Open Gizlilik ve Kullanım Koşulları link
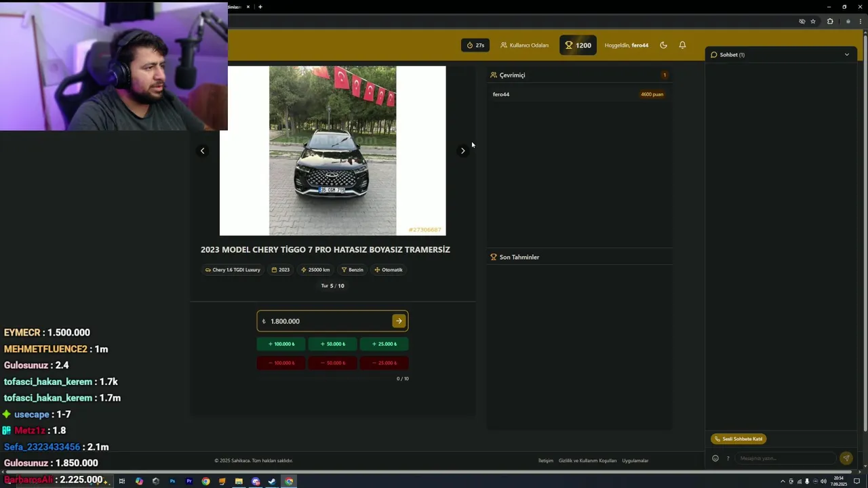 pyautogui.click(x=588, y=461)
